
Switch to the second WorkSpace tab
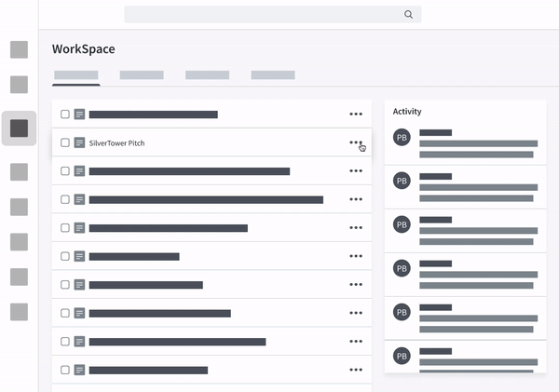pos(142,74)
